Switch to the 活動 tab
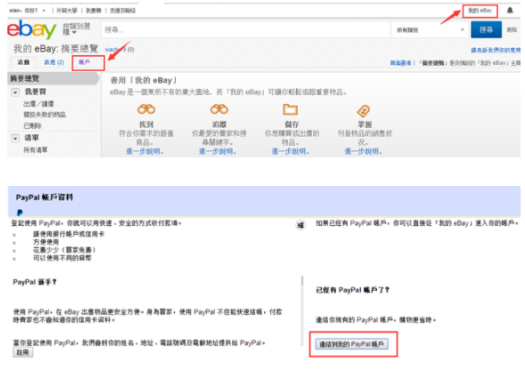Viewport: 525px width, 370px height. 23,62
